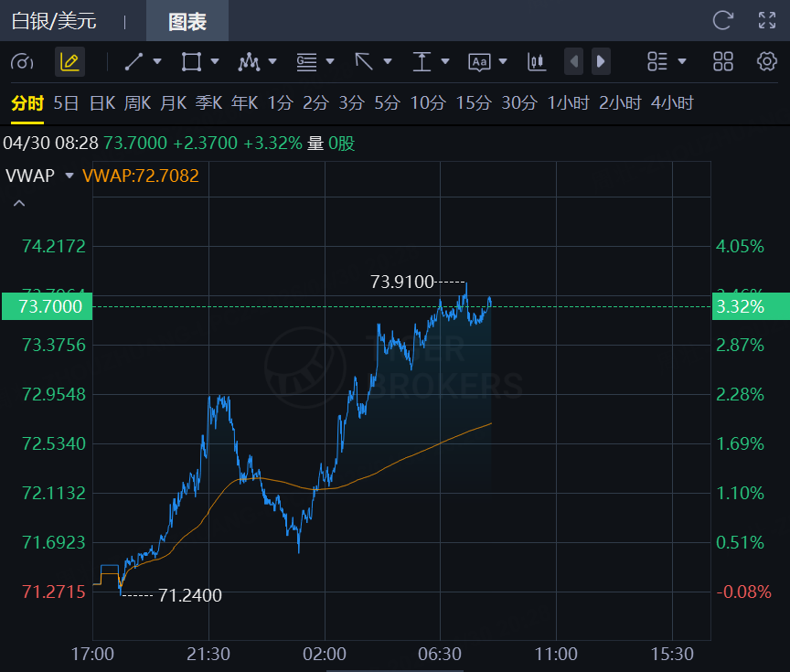Click the fullscreen expand icon
Viewport: 790px width, 672px height.
(x=767, y=20)
